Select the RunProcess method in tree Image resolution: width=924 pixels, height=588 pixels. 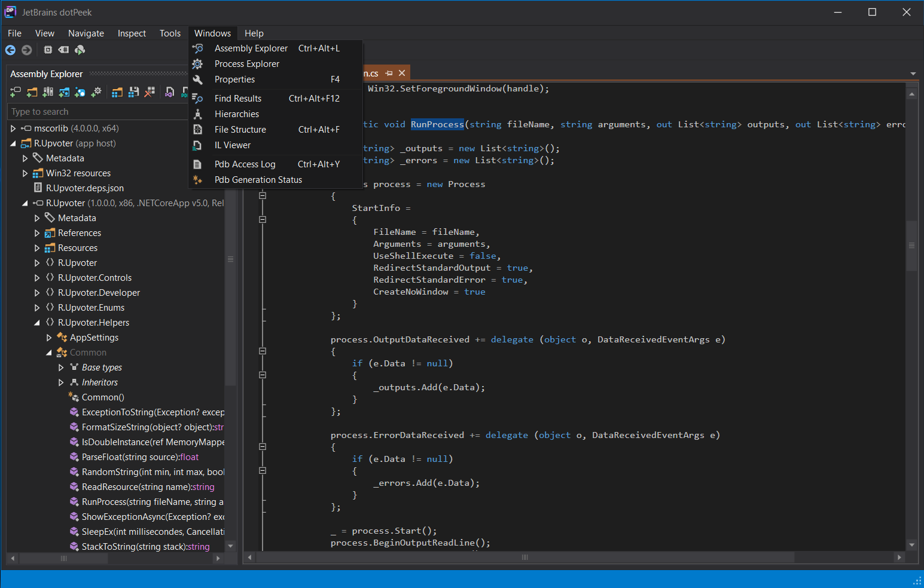[x=153, y=502]
